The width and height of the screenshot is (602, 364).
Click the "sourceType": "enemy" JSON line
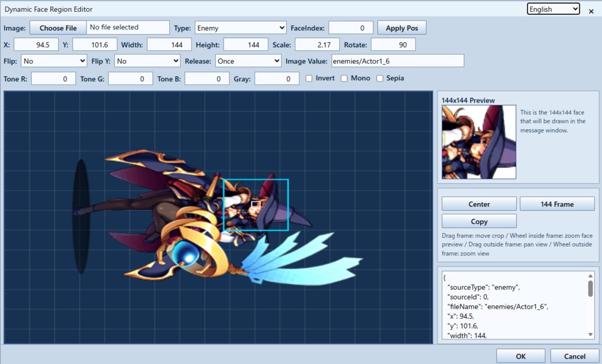[483, 287]
